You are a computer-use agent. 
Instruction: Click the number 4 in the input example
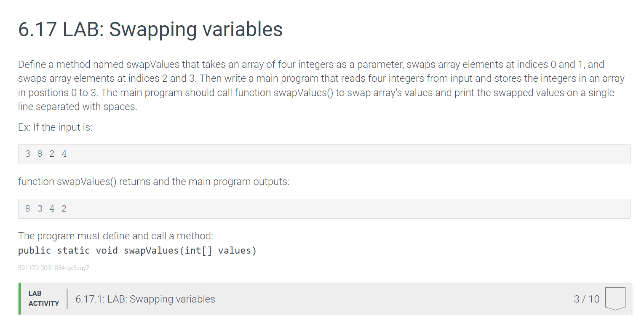[x=64, y=154]
